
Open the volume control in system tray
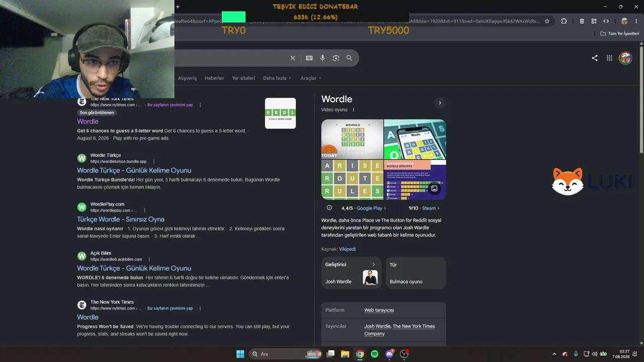594,354
